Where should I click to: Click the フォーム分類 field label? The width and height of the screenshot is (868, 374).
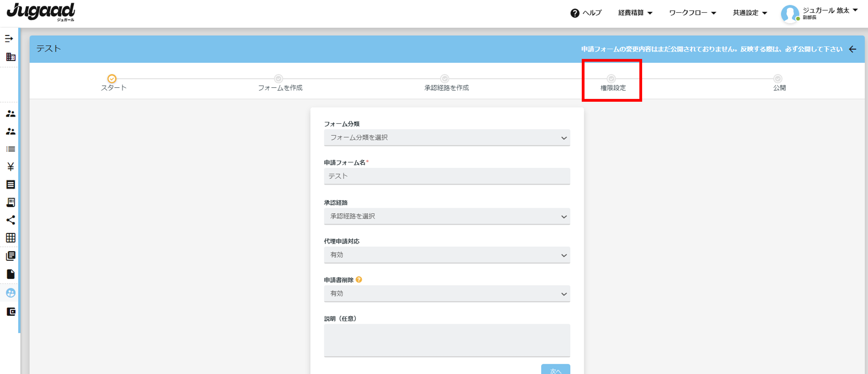coord(341,124)
